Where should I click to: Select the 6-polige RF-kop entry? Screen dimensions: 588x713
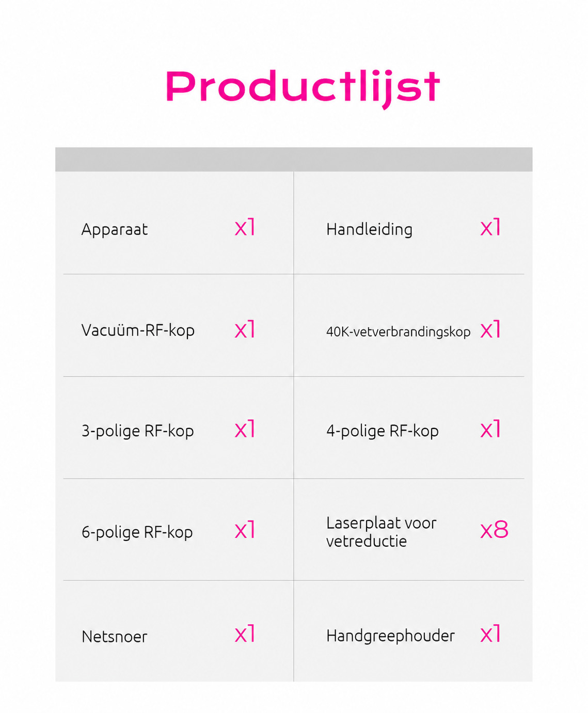pos(137,532)
